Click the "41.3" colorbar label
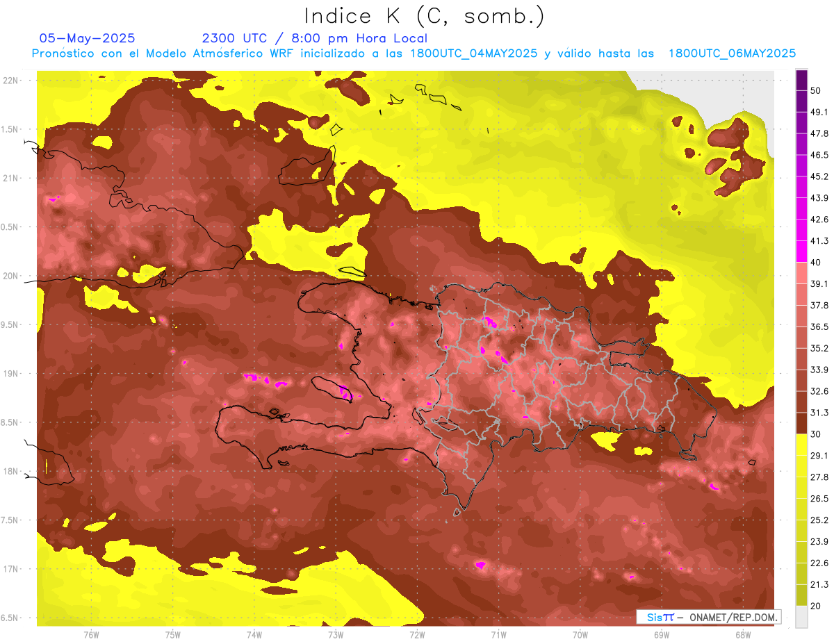The height and width of the screenshot is (644, 834). [x=819, y=241]
